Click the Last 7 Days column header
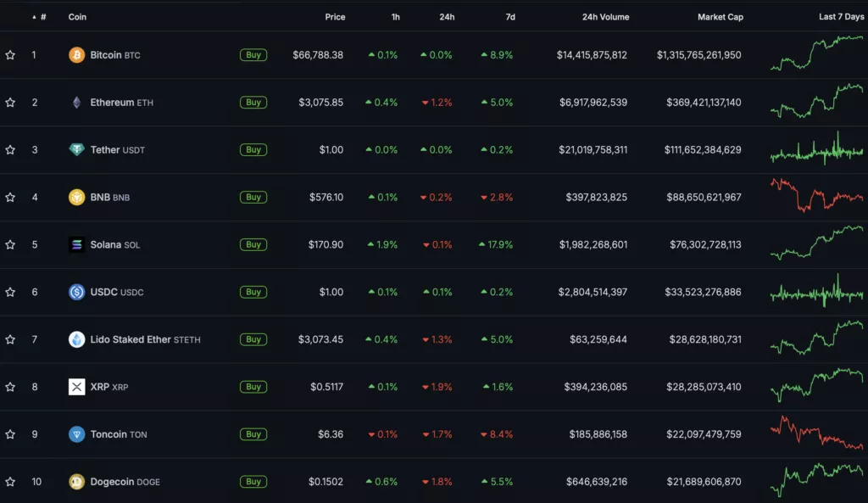 point(842,17)
